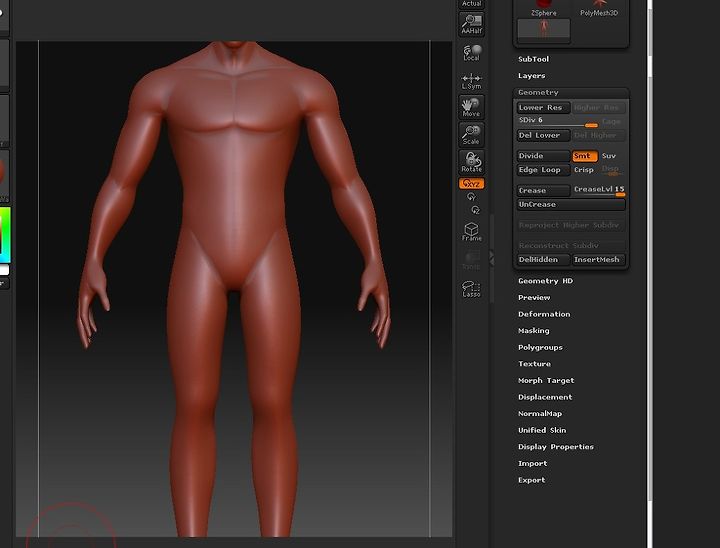
Task: Open the Displacement section
Action: click(x=545, y=397)
